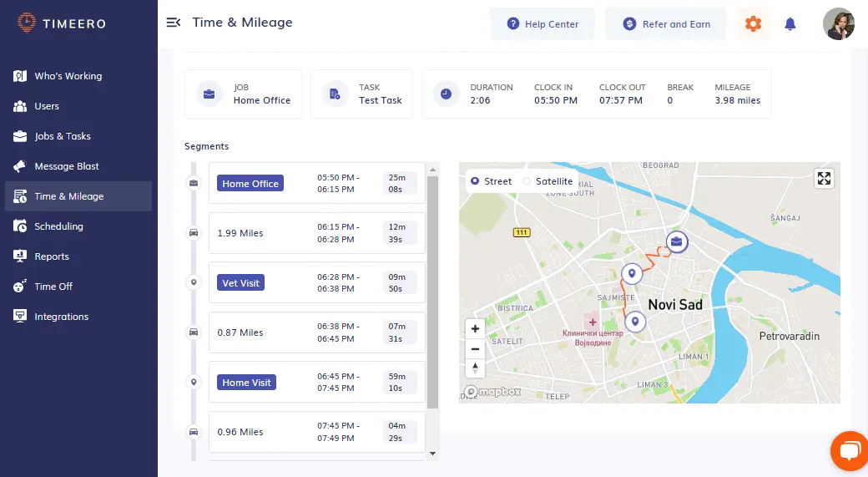The height and width of the screenshot is (477, 868).
Task: Expand the map to fullscreen
Action: [824, 178]
